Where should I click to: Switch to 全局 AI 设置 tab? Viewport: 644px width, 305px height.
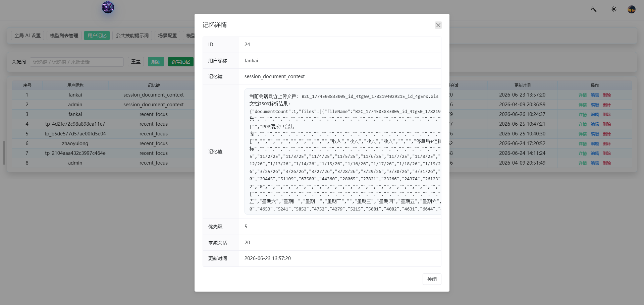[x=28, y=36]
